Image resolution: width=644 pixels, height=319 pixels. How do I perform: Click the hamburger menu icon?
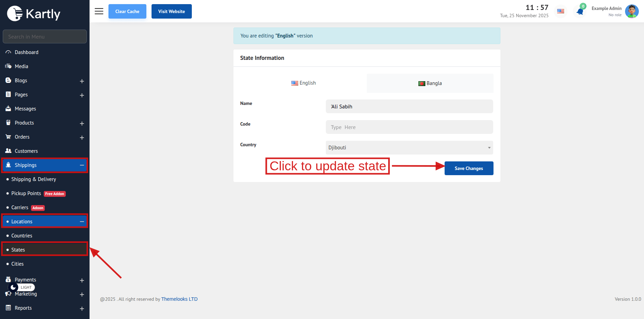pyautogui.click(x=99, y=11)
